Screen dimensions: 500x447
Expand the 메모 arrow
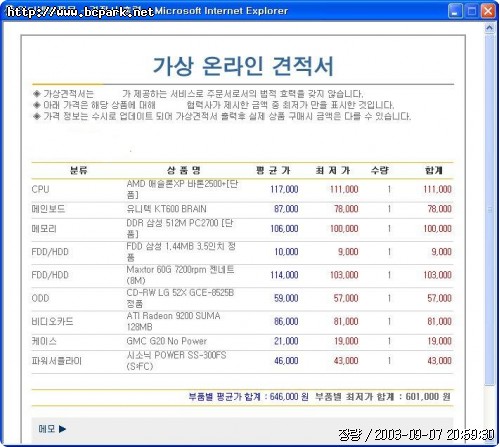point(62,429)
